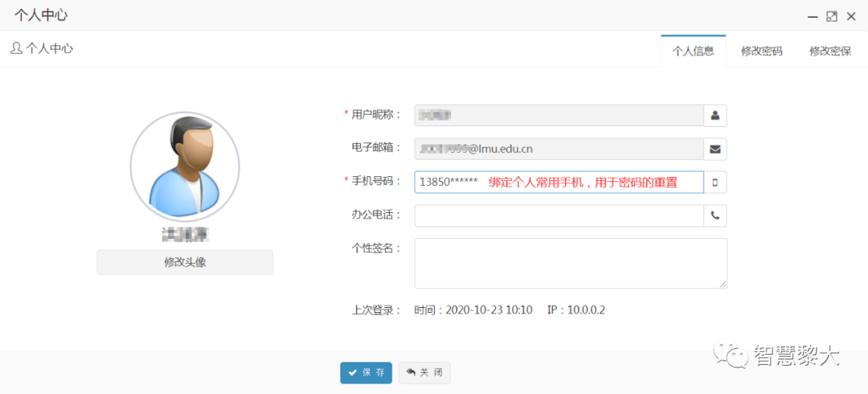This screenshot has height=394, width=868.
Task: Save changes with the 保存 button
Action: pos(366,372)
